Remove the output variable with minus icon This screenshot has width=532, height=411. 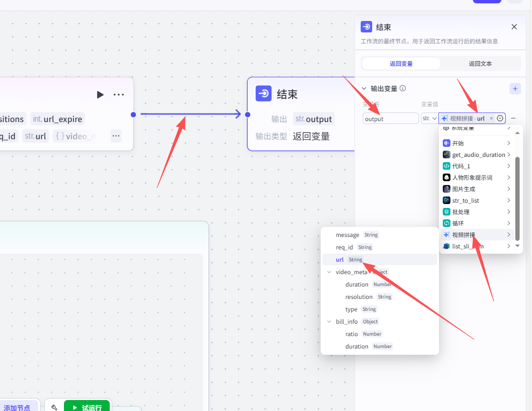click(513, 118)
